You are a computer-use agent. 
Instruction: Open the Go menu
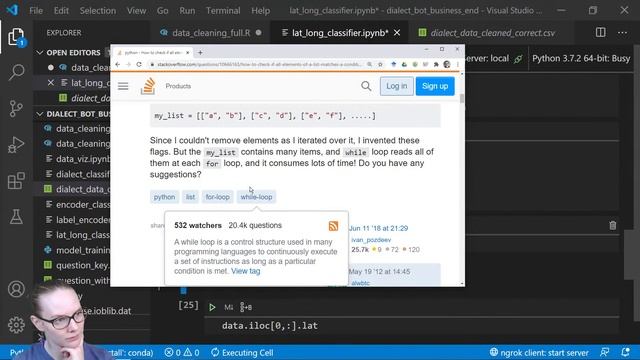[x=162, y=11]
